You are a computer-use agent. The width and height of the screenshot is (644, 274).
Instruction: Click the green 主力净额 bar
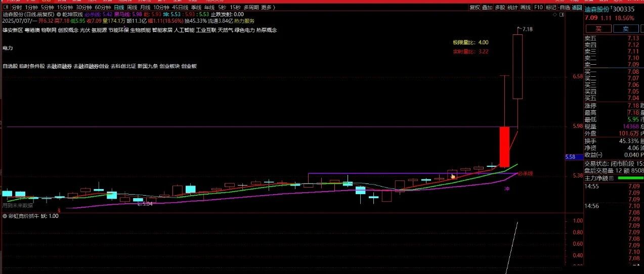631,178
